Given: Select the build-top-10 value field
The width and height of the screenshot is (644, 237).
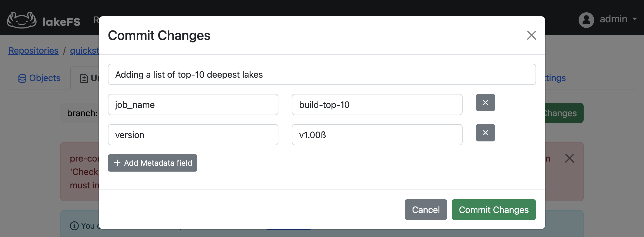Looking at the screenshot, I should point(377,105).
